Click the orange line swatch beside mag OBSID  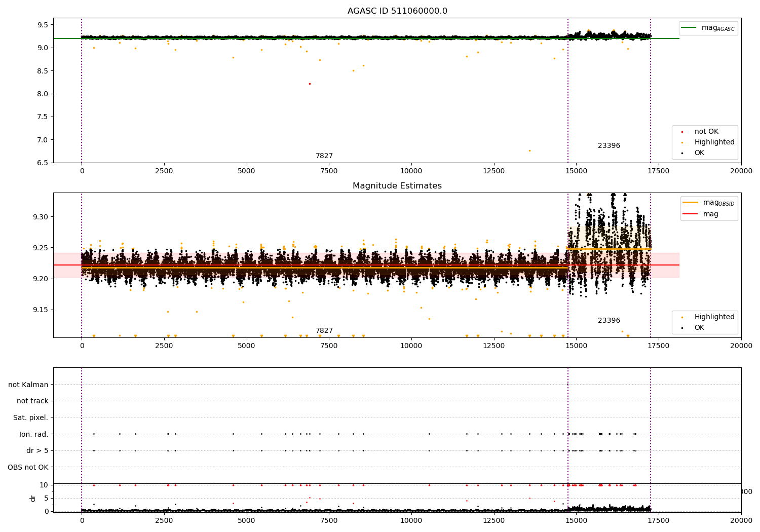pyautogui.click(x=690, y=203)
